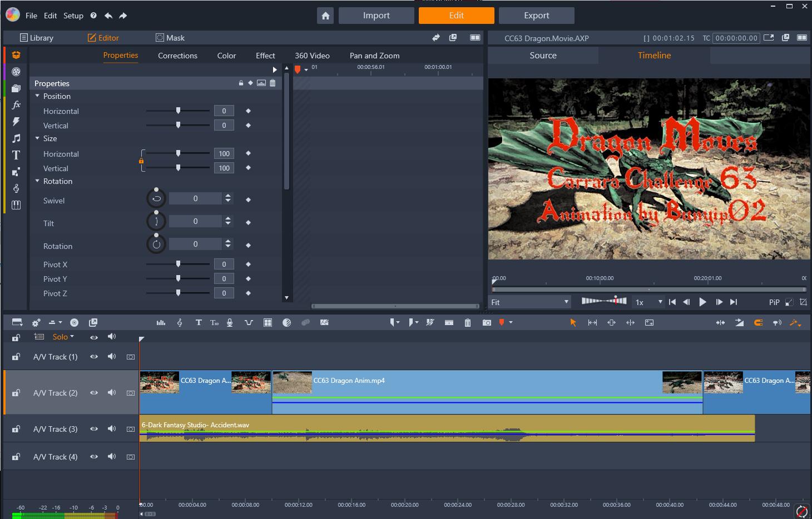Open the track height dropdown in timeline toolbar
812x519 pixels.
click(55, 322)
